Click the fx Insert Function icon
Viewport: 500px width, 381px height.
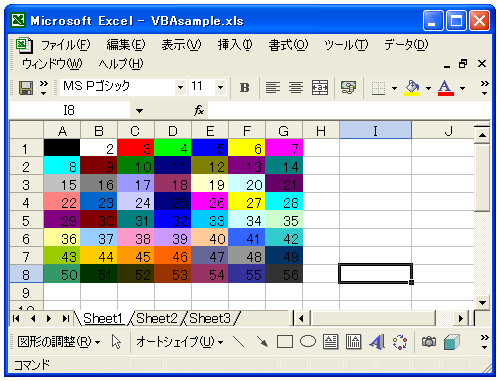[x=199, y=110]
